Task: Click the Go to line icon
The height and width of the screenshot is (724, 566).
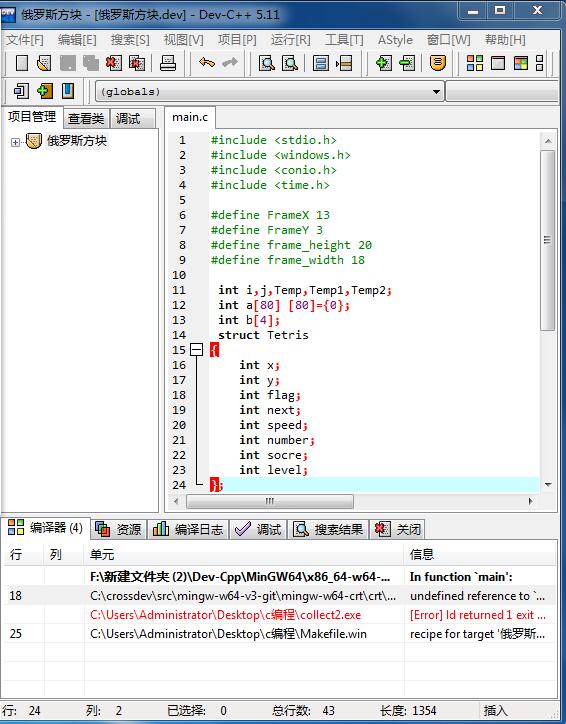Action: click(344, 63)
